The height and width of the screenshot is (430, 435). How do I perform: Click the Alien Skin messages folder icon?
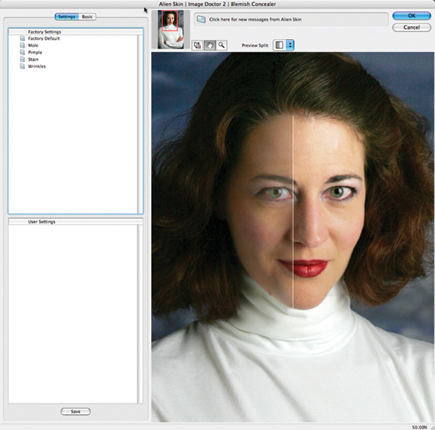(x=201, y=19)
